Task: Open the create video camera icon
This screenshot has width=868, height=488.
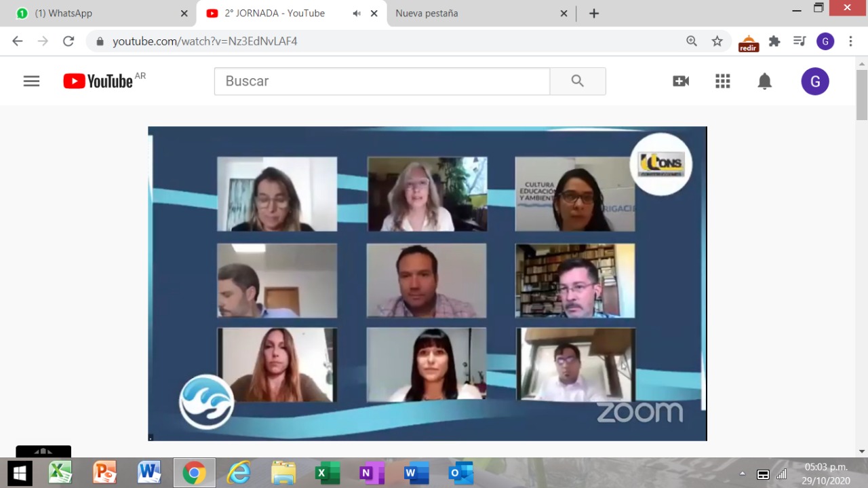Action: click(680, 81)
